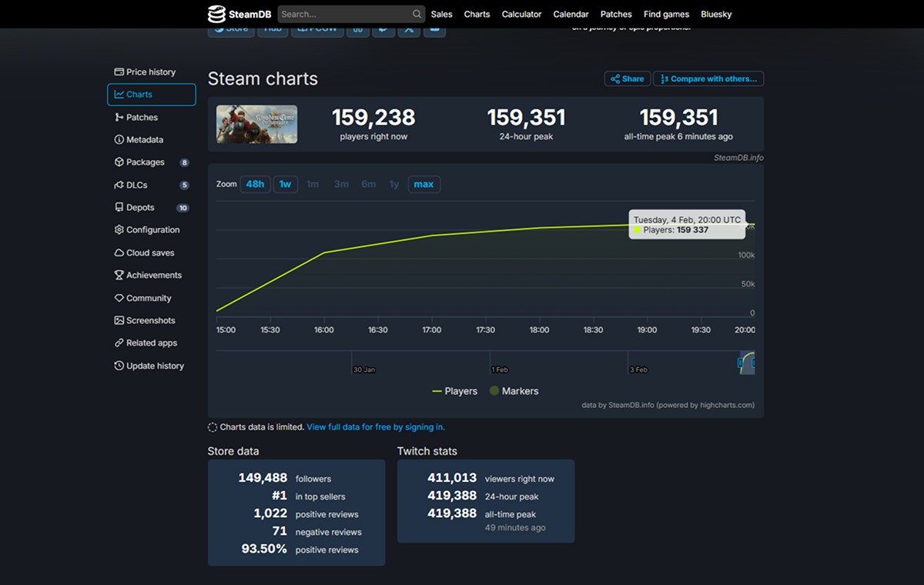Image resolution: width=924 pixels, height=585 pixels.
Task: Click the SteamDB logo in header
Action: (239, 14)
